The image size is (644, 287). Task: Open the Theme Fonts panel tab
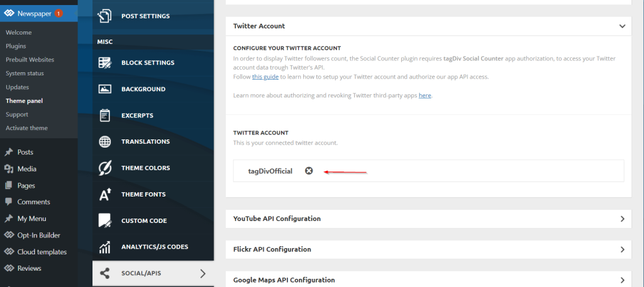tap(153, 194)
